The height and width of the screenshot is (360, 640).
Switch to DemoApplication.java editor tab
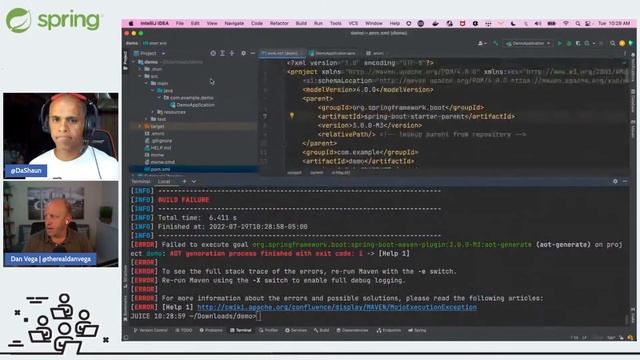332,53
